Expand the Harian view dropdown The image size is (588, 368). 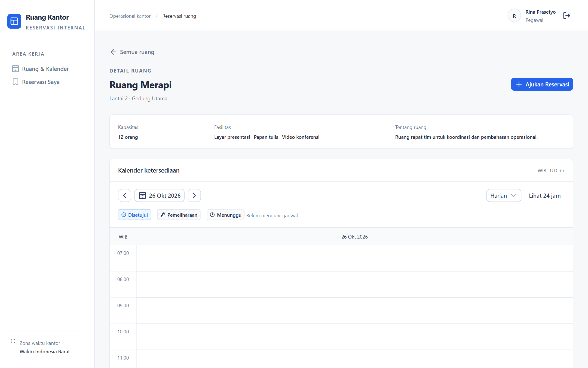504,195
